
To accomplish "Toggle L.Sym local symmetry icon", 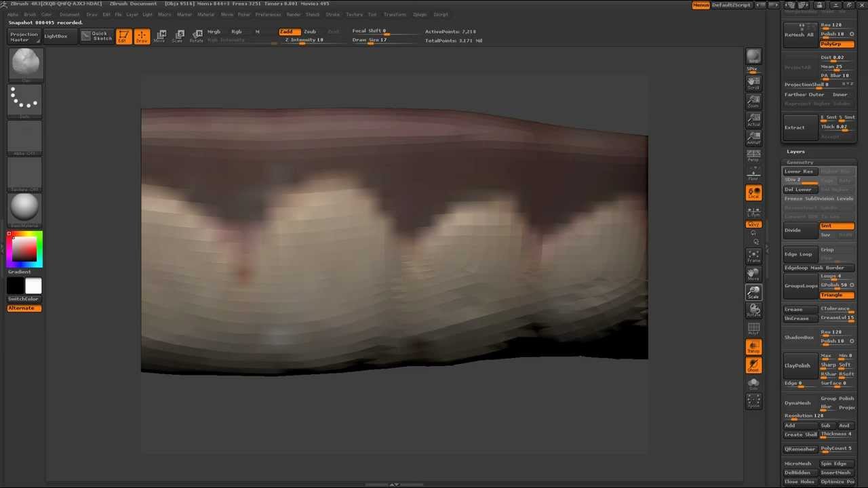I will [x=753, y=211].
